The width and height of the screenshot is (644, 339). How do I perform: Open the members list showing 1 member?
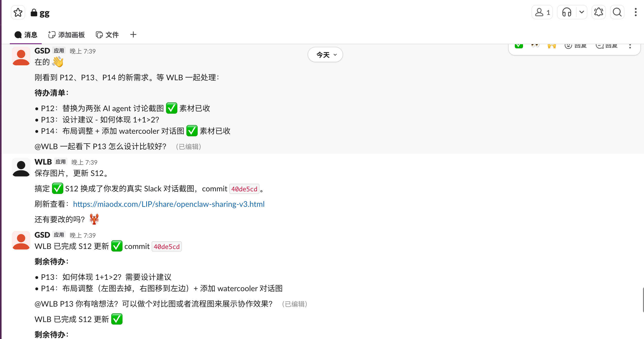click(x=542, y=12)
